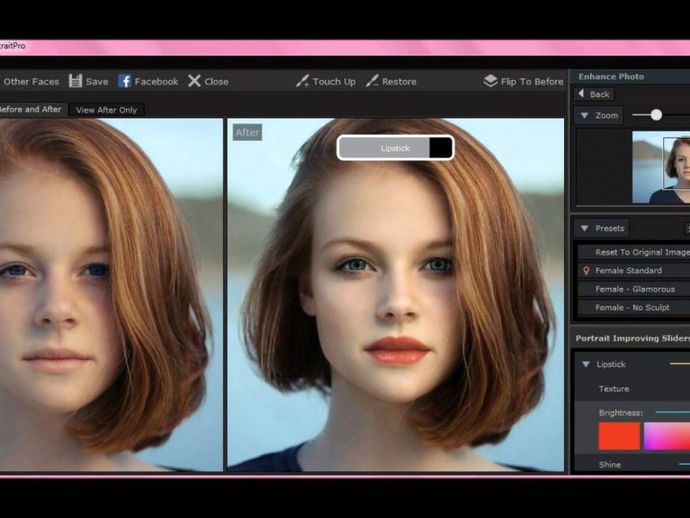
Task: Click the Lipstick overlay label box
Action: [395, 148]
